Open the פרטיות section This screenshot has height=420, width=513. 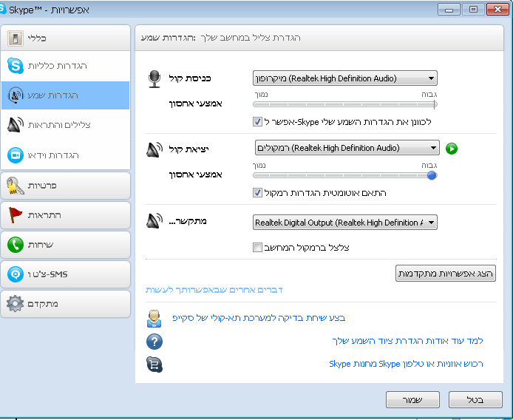click(66, 186)
